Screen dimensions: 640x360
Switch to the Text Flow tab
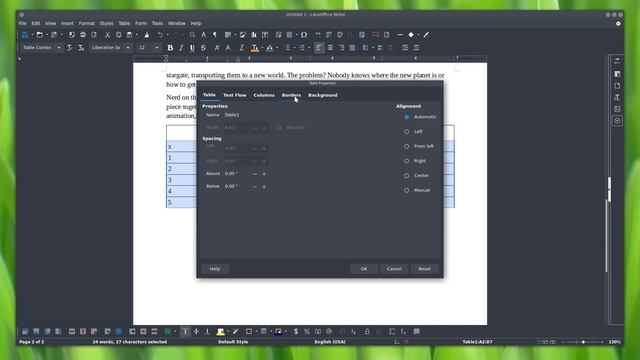pos(235,95)
